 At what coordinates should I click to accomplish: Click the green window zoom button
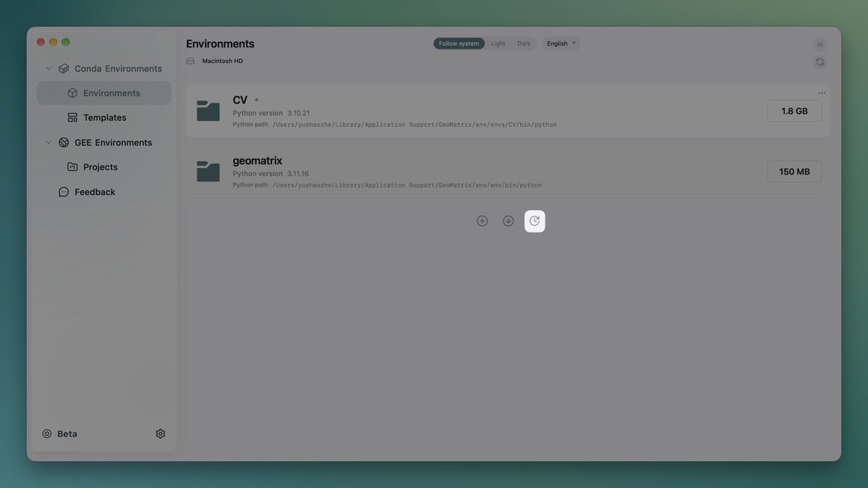(66, 42)
